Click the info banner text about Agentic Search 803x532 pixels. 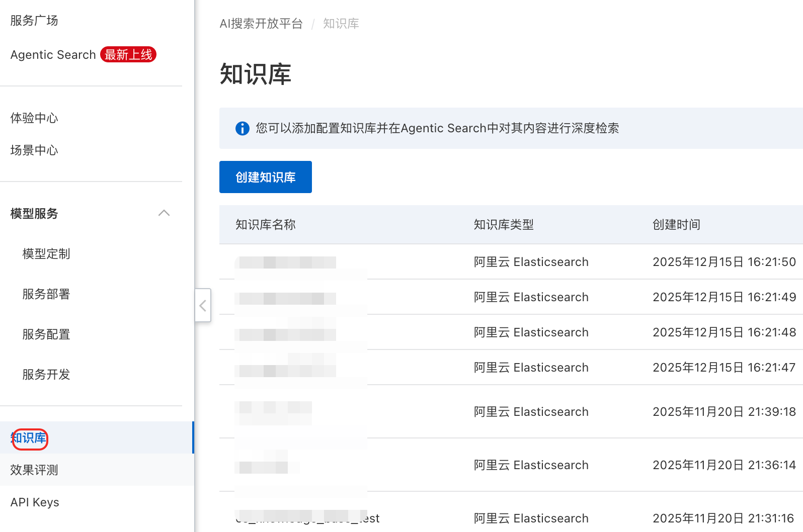click(437, 128)
